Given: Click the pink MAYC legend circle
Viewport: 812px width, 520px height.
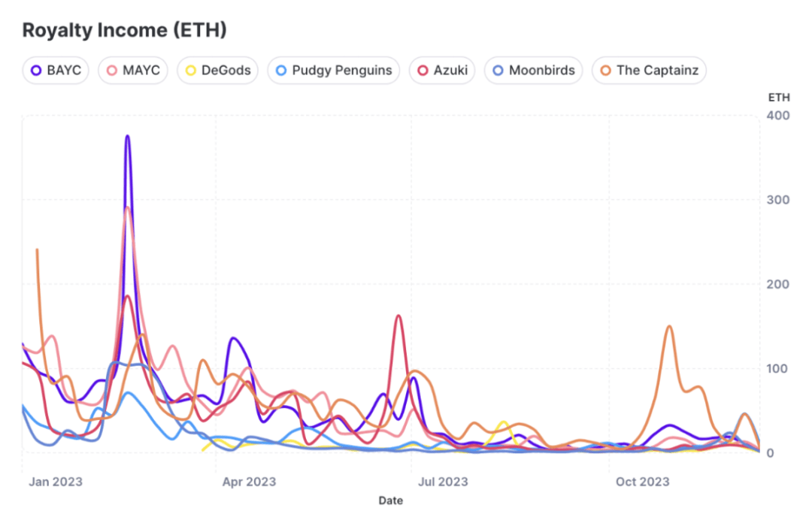Looking at the screenshot, I should point(111,71).
